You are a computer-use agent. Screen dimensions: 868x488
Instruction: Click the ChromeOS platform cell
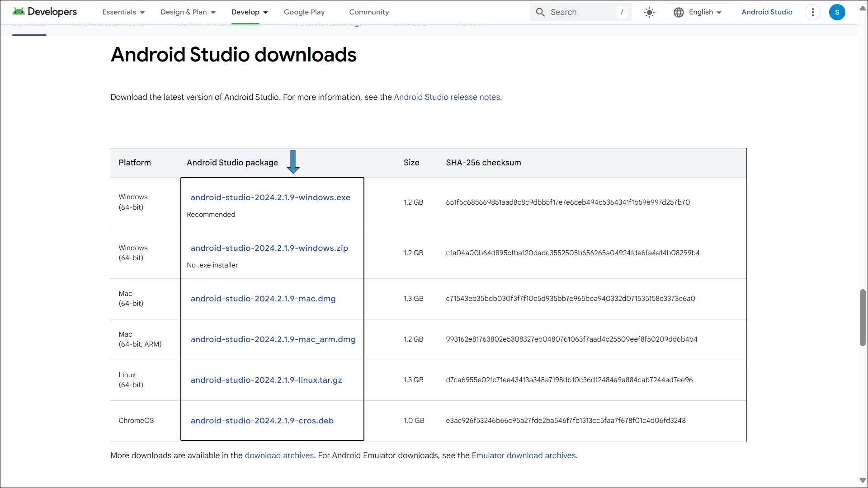136,421
